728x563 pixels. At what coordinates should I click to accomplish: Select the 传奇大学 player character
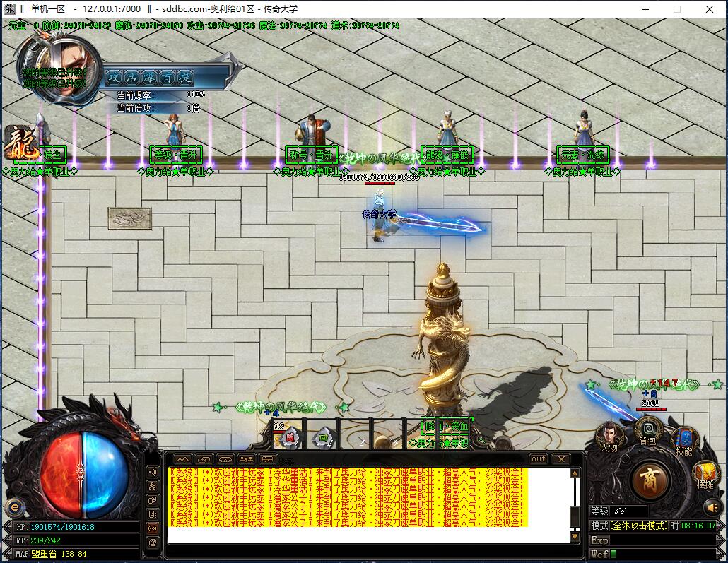pos(380,215)
